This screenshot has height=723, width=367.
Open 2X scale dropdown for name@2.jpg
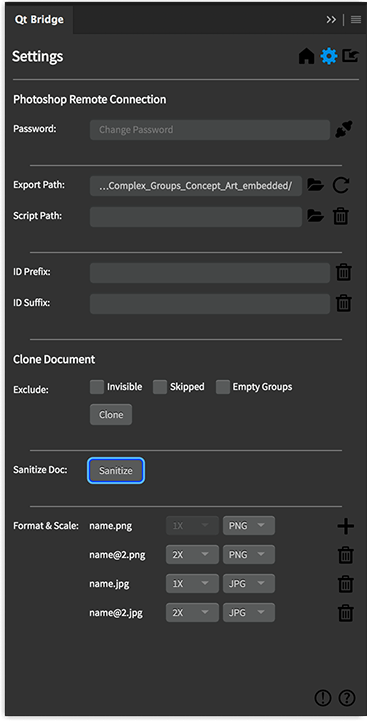[192, 613]
